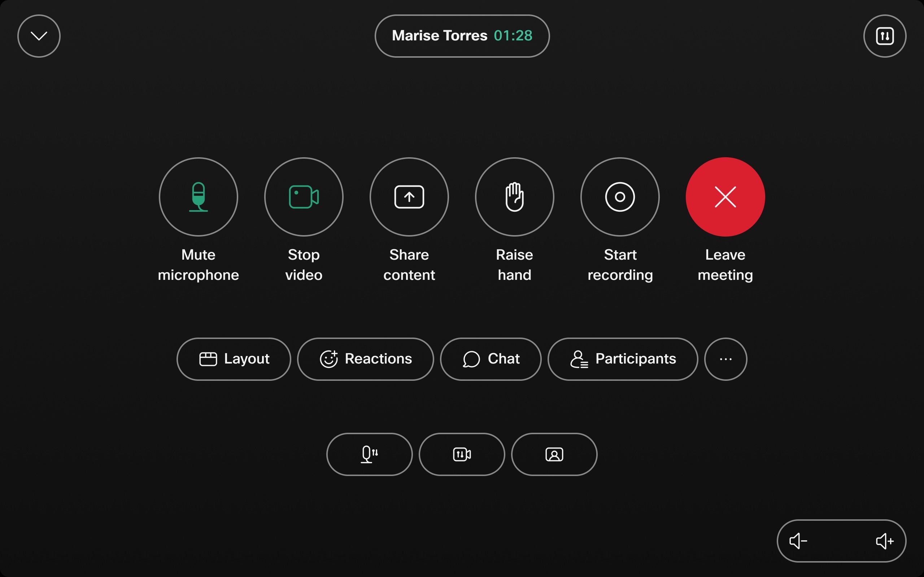This screenshot has height=577, width=924.
Task: Select the Mute microphone icon
Action: point(198,197)
